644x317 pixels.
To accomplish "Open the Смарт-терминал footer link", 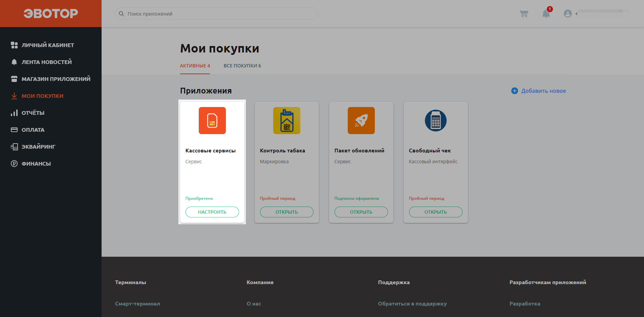I will (x=137, y=304).
